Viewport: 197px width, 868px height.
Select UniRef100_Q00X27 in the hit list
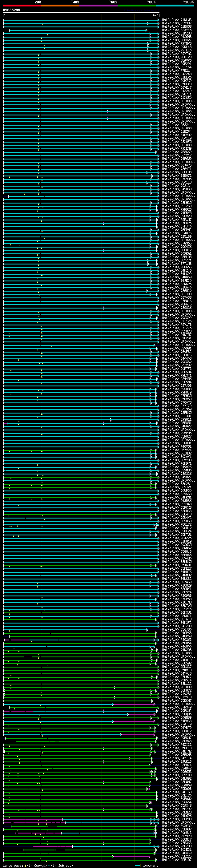click(x=177, y=40)
